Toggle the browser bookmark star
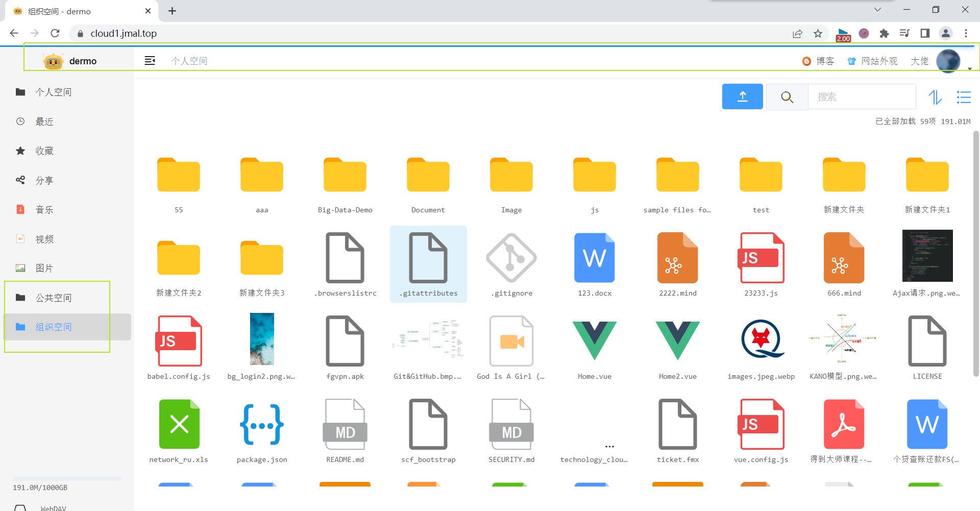The image size is (980, 511). coord(818,33)
